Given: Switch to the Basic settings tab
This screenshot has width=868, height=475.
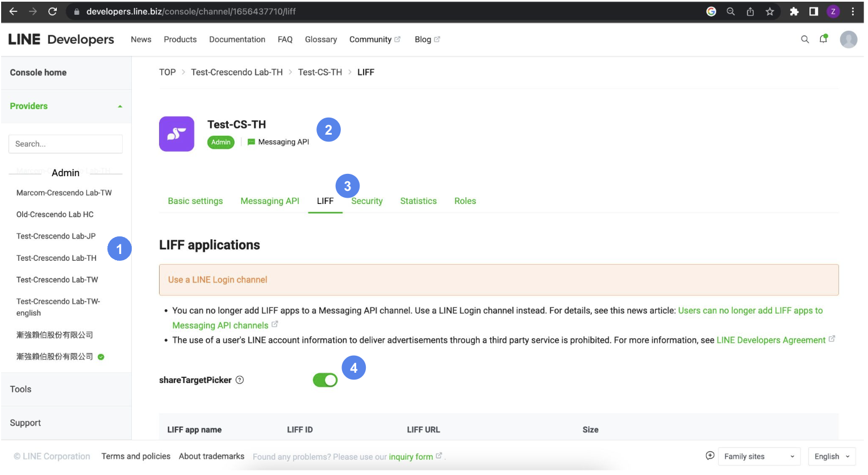Looking at the screenshot, I should 195,201.
